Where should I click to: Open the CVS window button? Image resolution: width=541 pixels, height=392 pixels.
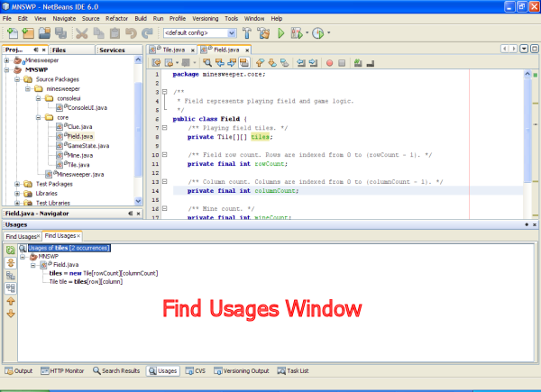coord(196,371)
